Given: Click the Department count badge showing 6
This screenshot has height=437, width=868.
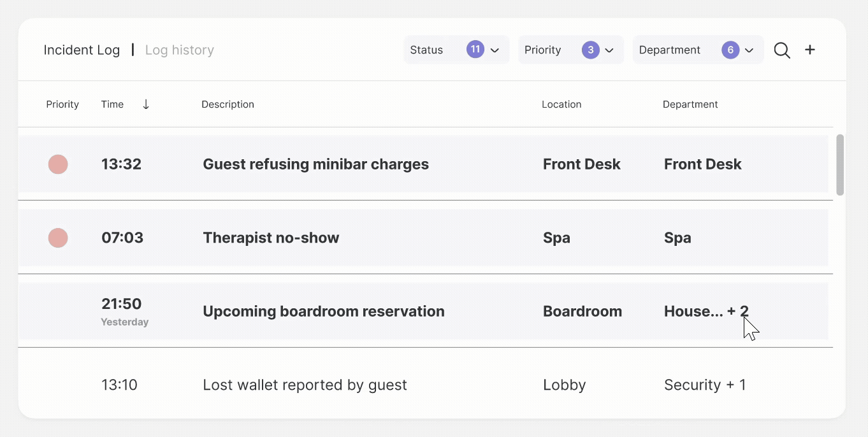Looking at the screenshot, I should click(730, 50).
